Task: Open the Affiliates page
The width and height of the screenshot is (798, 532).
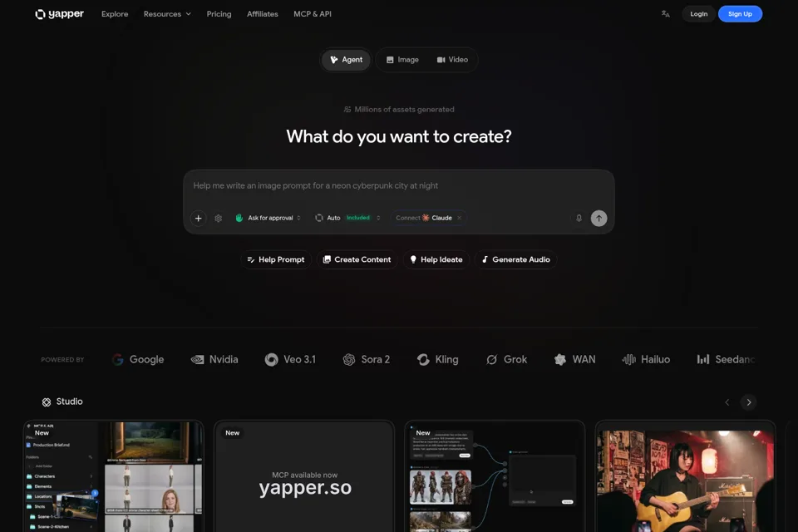Action: (263, 14)
